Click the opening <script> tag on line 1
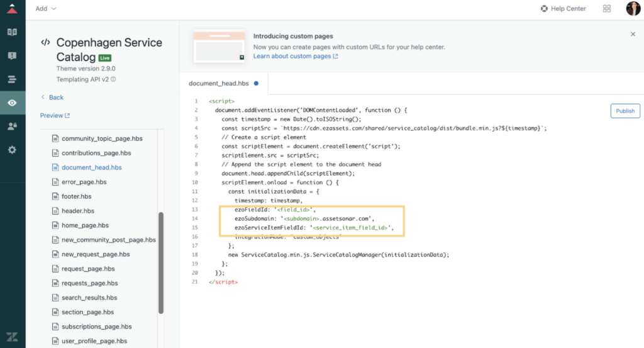The image size is (644, 348). click(x=221, y=101)
